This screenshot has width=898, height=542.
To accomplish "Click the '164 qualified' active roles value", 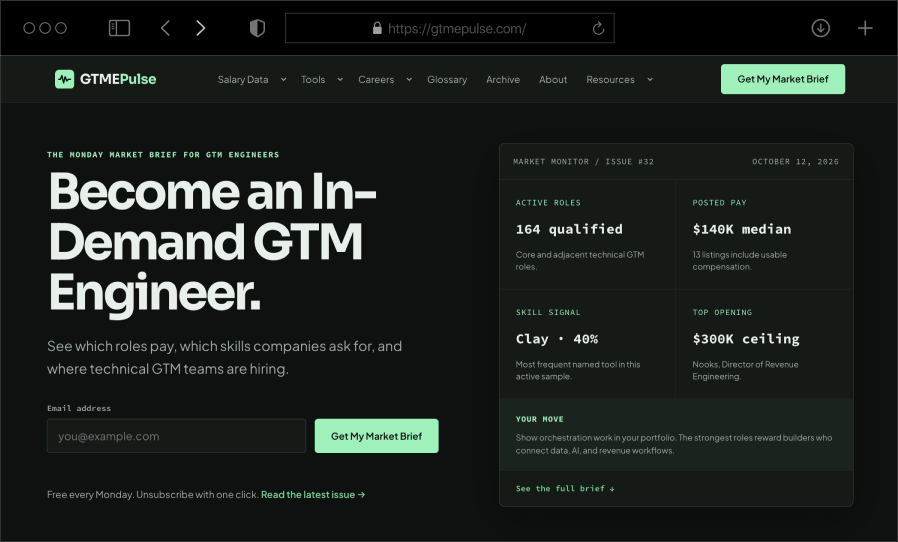I will click(x=569, y=229).
